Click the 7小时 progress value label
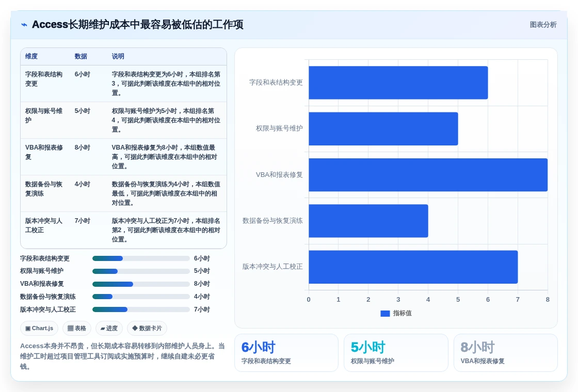This screenshot has width=578, height=392. coord(202,310)
